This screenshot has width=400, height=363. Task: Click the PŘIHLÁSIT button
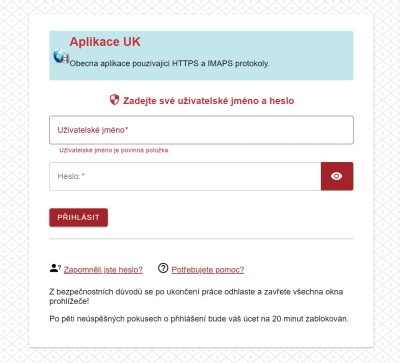pyautogui.click(x=78, y=217)
